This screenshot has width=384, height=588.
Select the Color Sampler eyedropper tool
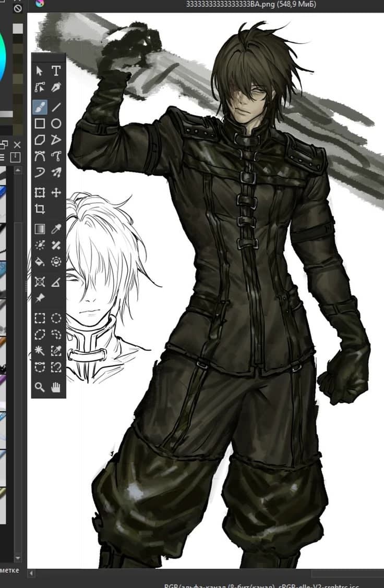(x=56, y=229)
